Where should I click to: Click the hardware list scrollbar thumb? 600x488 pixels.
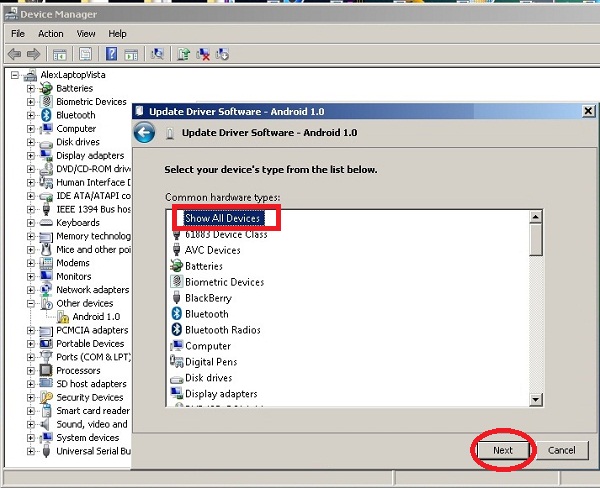536,240
